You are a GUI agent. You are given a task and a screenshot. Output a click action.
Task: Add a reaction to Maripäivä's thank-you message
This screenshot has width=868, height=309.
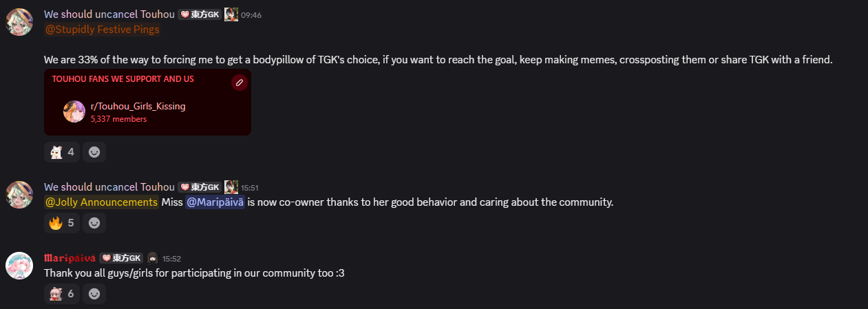tap(94, 294)
